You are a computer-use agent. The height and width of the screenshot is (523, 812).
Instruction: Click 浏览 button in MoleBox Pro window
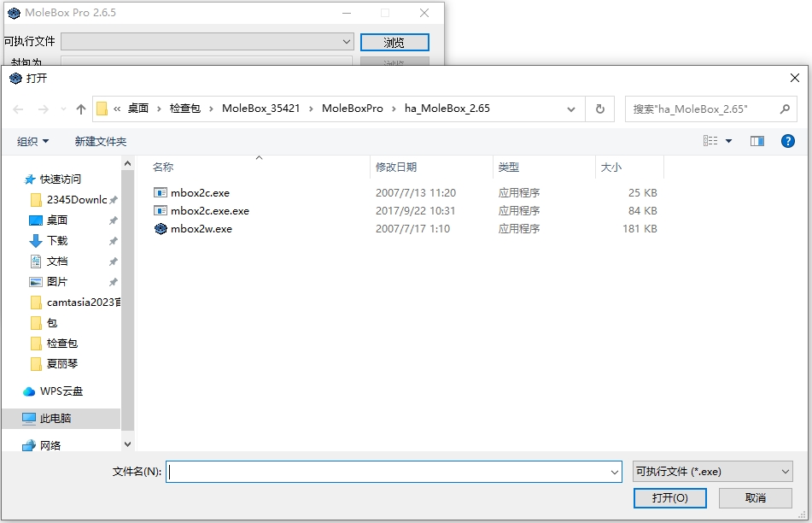pos(394,42)
